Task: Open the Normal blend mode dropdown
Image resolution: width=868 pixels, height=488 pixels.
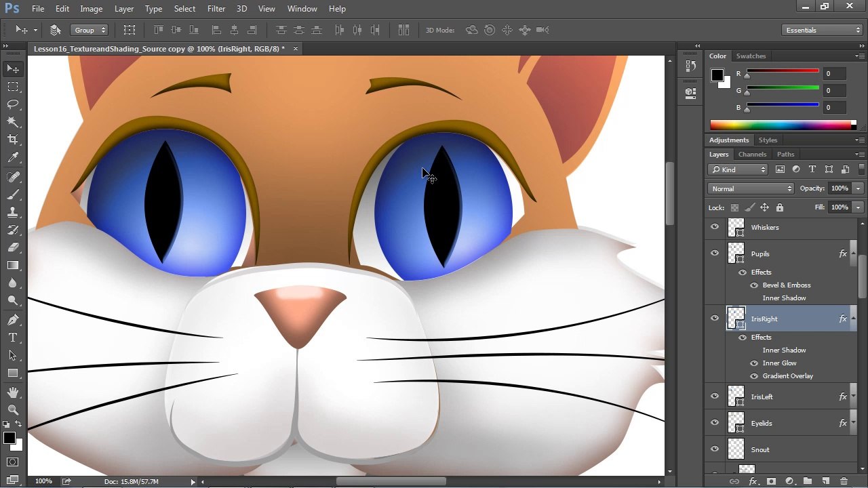Action: click(751, 188)
